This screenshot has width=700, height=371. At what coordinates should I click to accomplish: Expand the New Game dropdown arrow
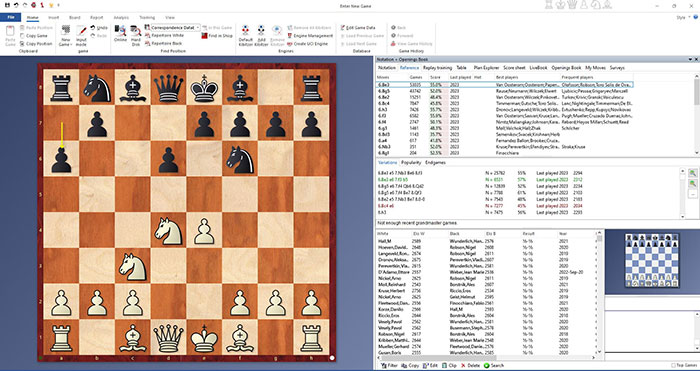[71, 45]
